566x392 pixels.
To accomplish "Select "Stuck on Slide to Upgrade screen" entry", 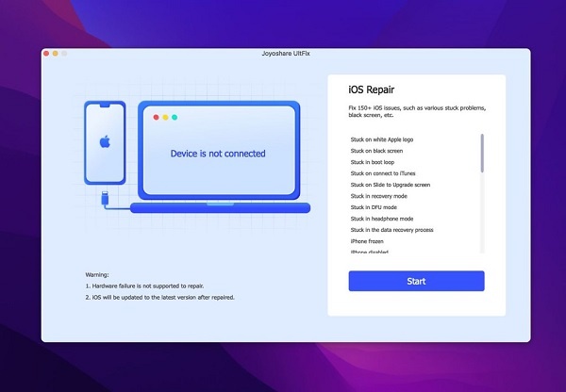I will [x=391, y=185].
